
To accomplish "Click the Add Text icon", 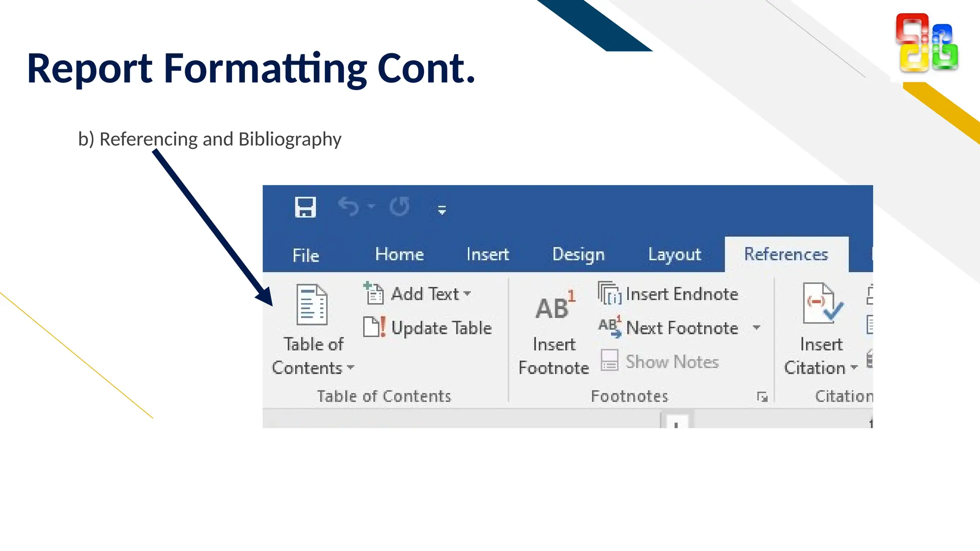I will [374, 293].
